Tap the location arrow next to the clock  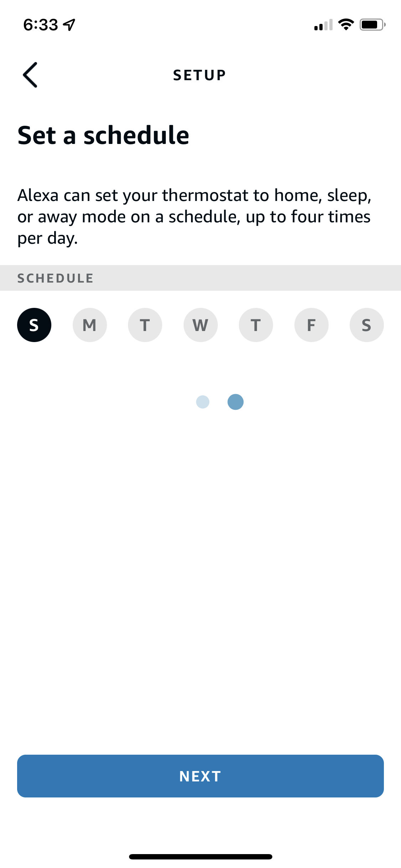point(69,24)
